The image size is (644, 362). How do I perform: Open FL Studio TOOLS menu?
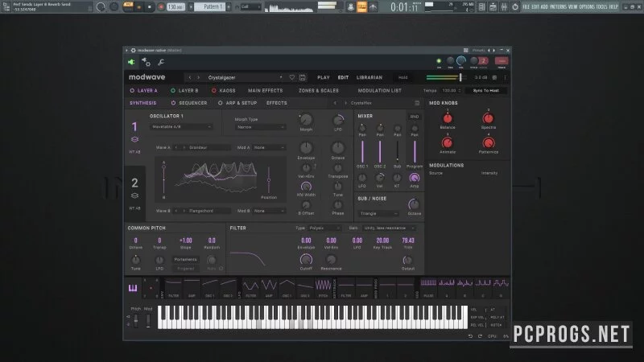pos(601,7)
